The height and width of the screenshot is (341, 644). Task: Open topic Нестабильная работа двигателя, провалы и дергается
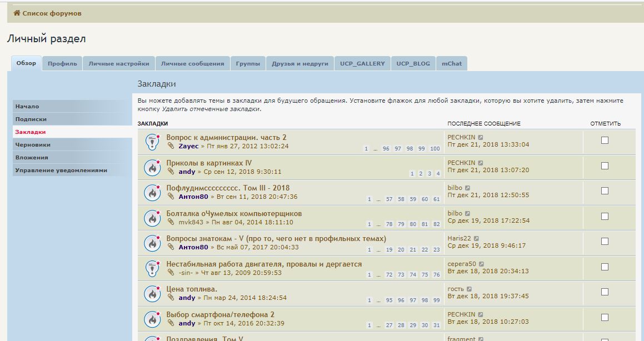(264, 264)
